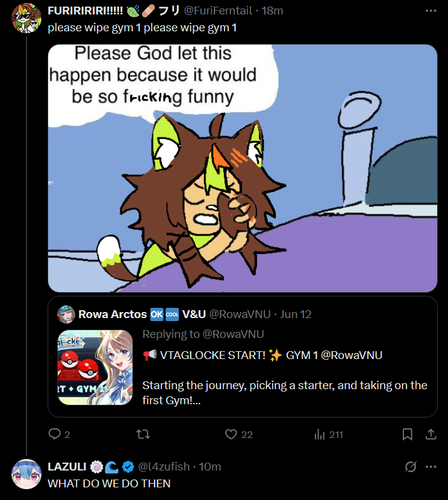Viewport: 448px width, 500px height.
Task: Open the VTAGLOCKE video thumbnail
Action: [95, 367]
